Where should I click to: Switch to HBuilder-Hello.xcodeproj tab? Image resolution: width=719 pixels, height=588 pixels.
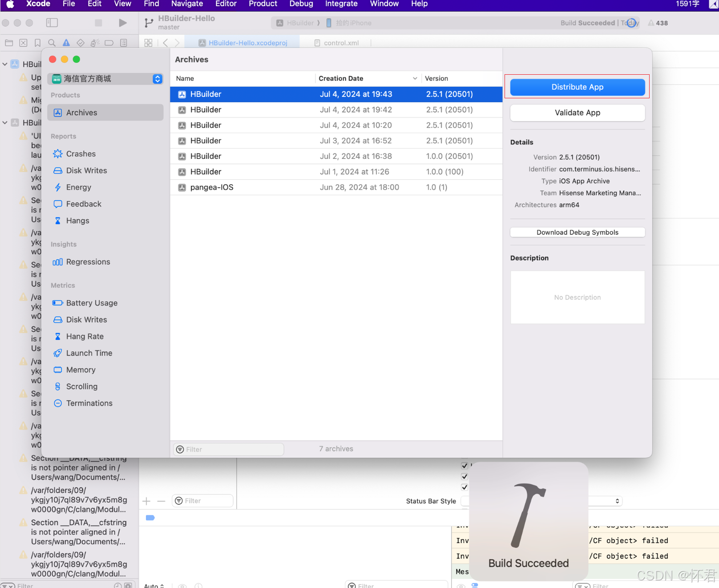click(243, 43)
